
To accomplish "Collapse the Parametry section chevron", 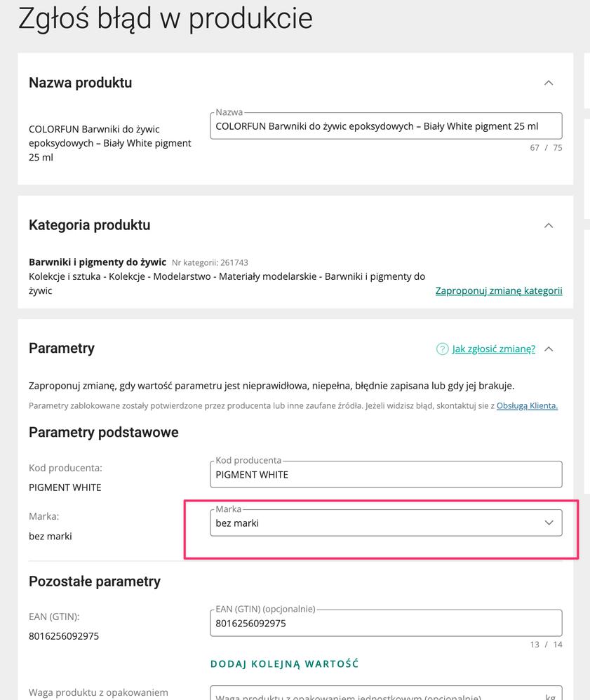I will 549,349.
